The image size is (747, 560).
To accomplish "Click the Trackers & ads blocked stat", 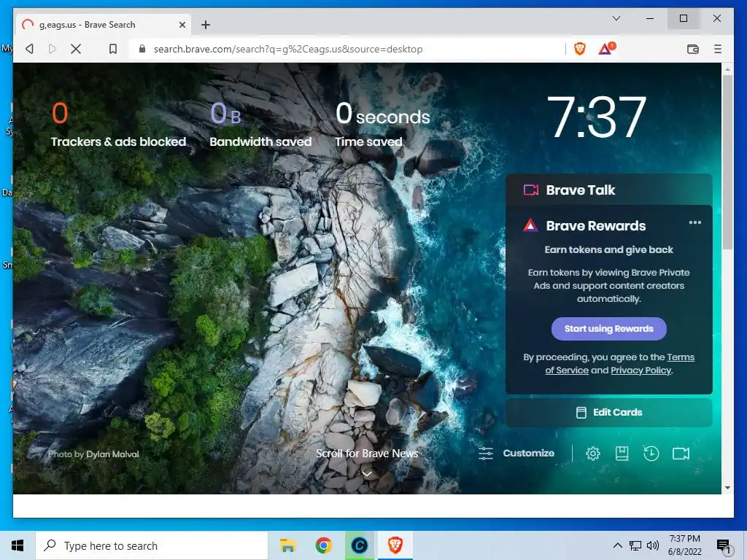I will tap(118, 125).
